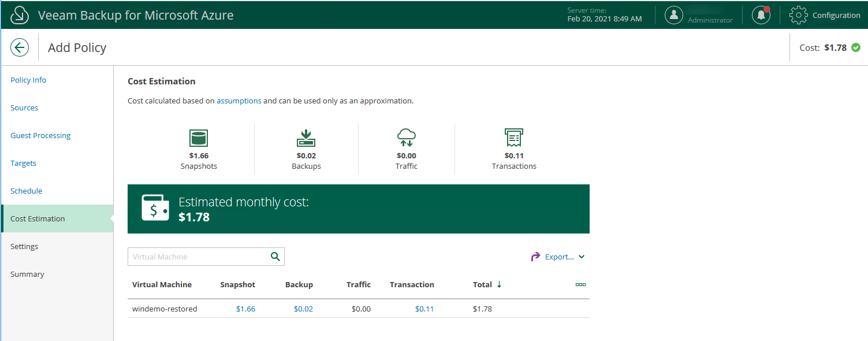Open the Configuration gear
Screen dimensions: 868x341
(798, 16)
